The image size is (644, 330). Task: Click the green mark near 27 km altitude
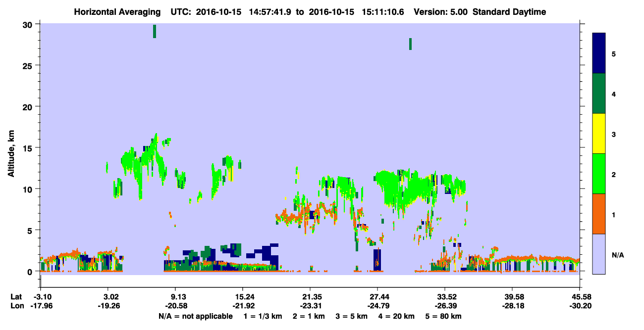pyautogui.click(x=410, y=44)
